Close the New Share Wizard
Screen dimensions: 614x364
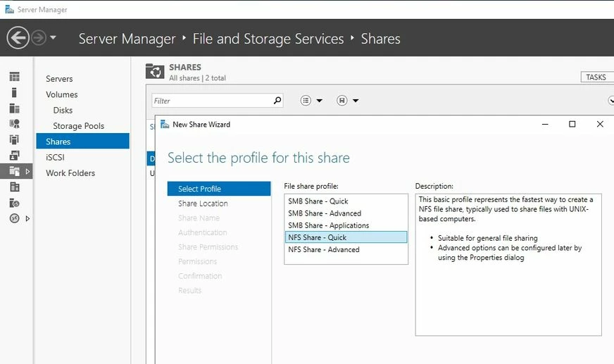point(600,124)
